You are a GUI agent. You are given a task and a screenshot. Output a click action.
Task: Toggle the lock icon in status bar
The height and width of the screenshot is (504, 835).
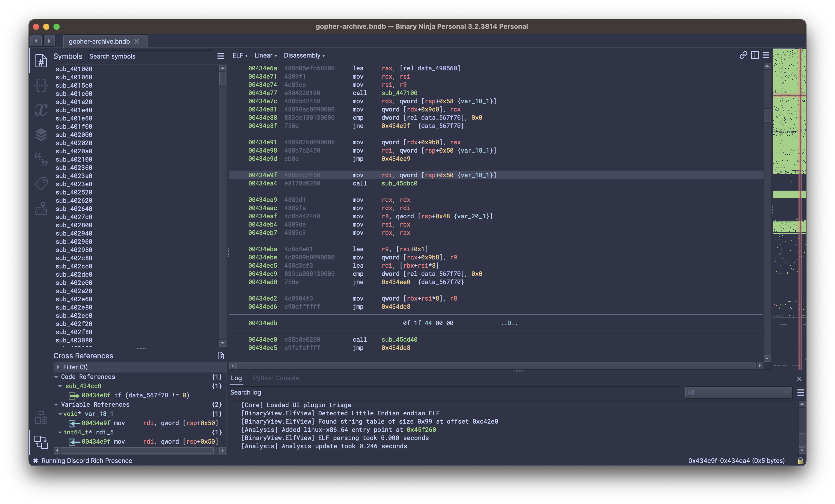point(800,461)
